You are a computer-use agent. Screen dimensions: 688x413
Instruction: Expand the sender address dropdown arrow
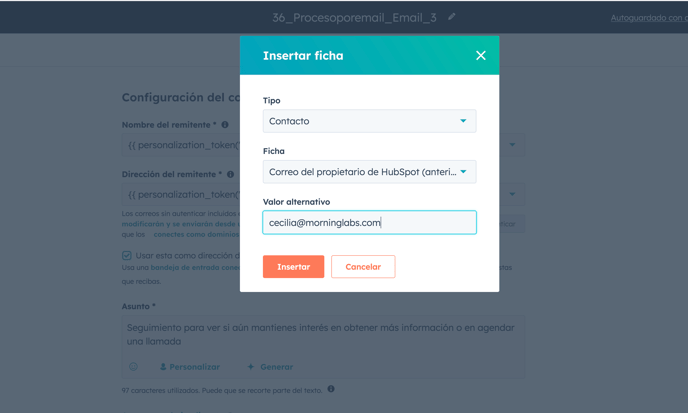(513, 194)
